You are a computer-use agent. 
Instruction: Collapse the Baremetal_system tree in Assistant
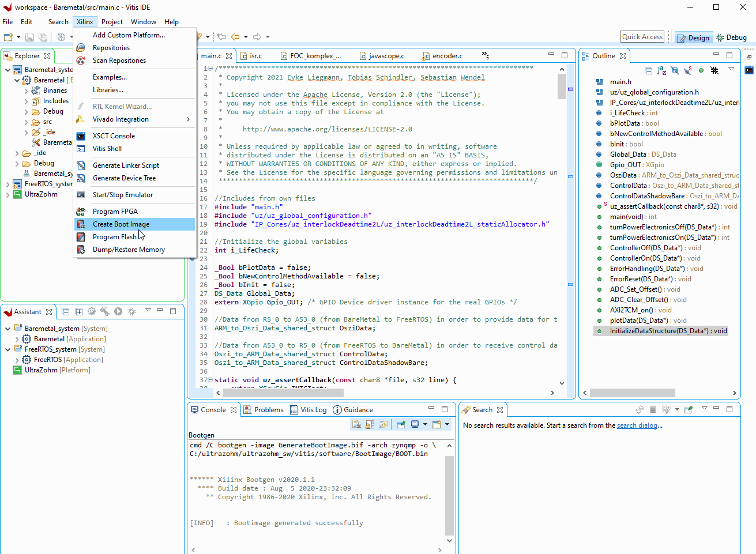[x=7, y=329]
